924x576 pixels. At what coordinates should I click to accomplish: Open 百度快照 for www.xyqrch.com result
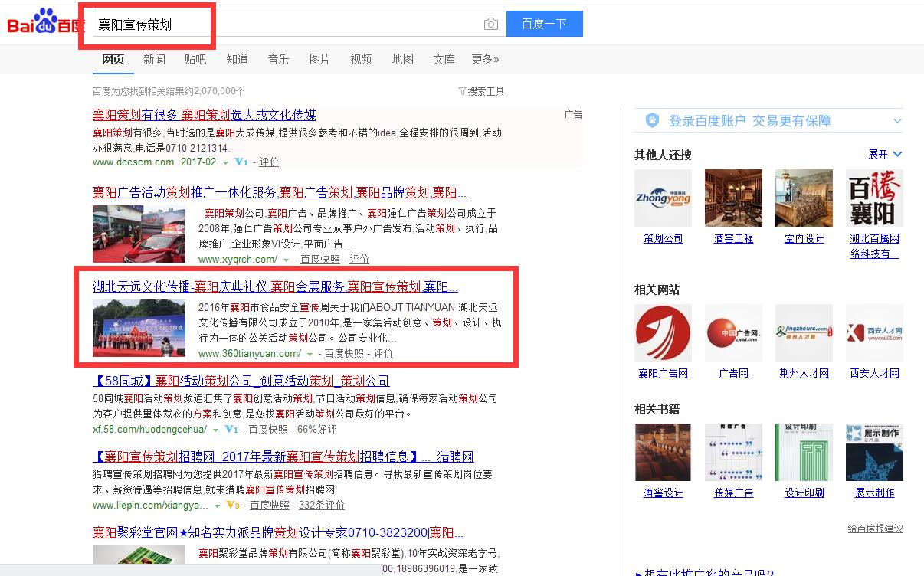(x=320, y=260)
